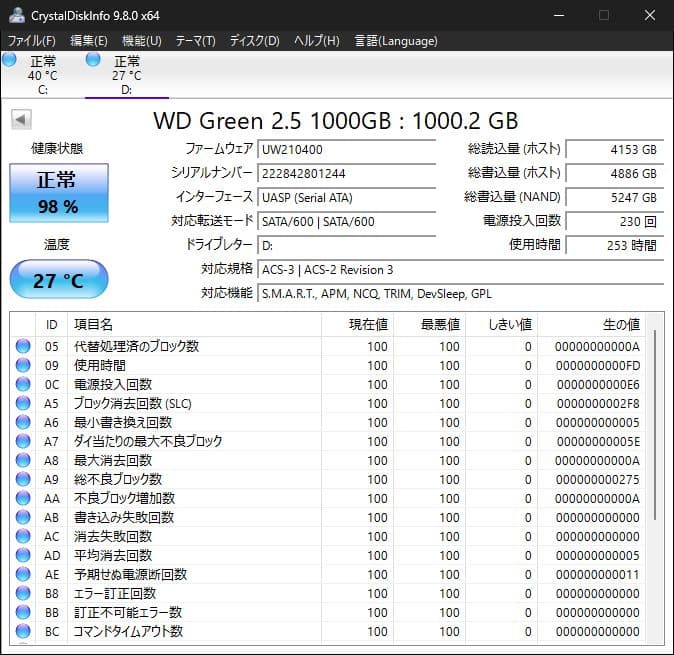Click the blue status icon for row AE

point(23,574)
